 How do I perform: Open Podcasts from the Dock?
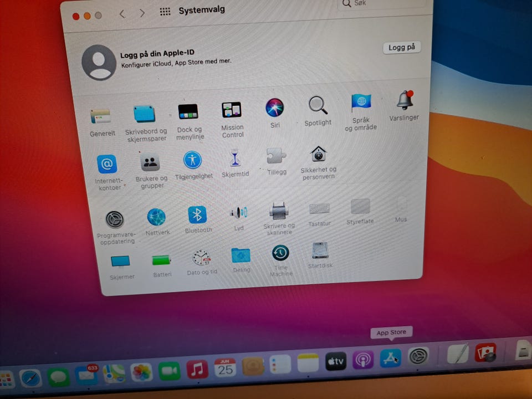(x=363, y=360)
